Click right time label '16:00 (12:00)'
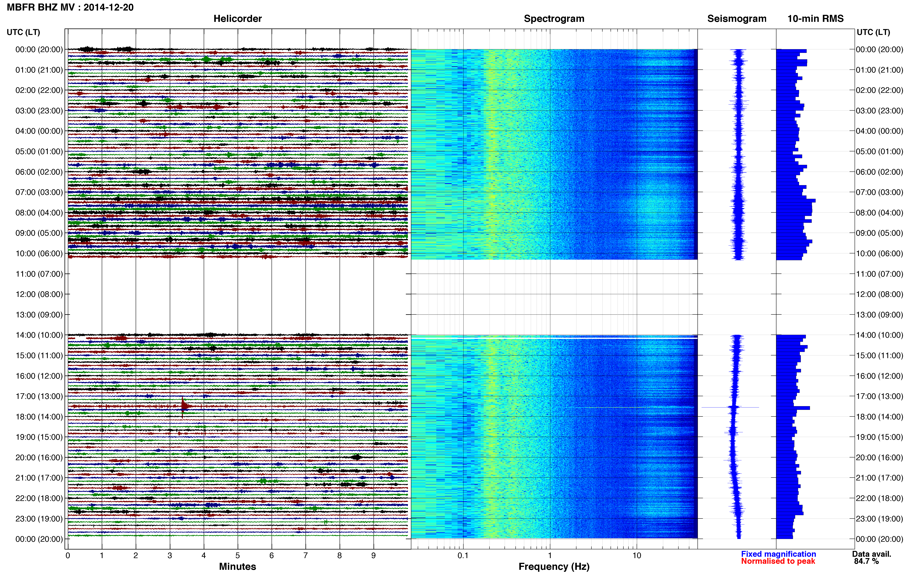Viewport: 924px width, 578px height. click(879, 376)
